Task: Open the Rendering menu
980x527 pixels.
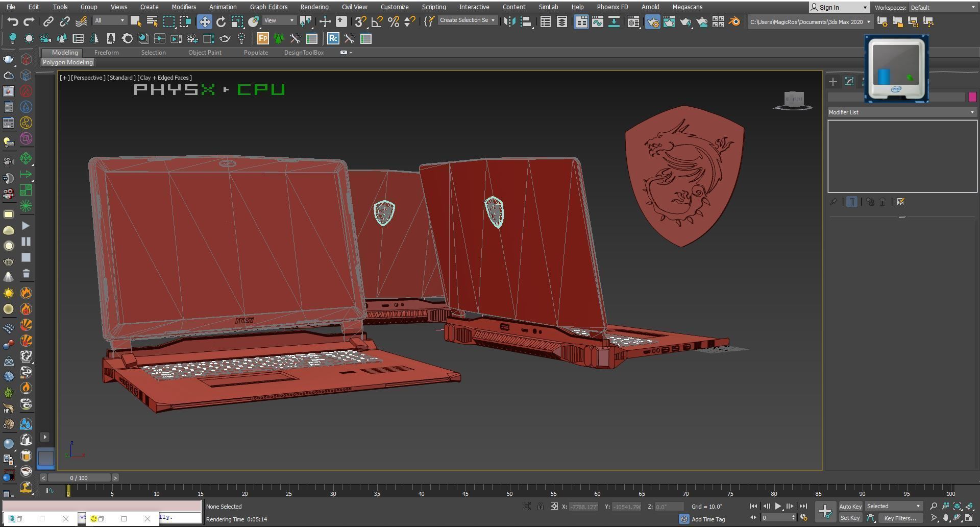Action: (x=314, y=7)
